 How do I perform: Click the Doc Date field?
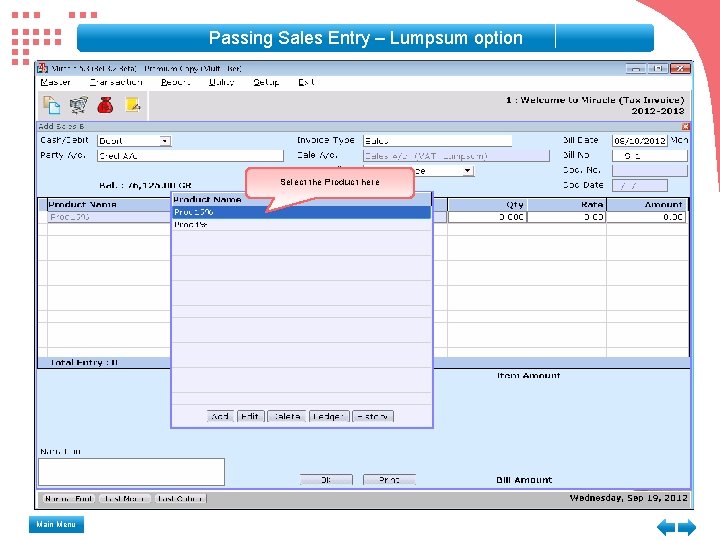640,186
